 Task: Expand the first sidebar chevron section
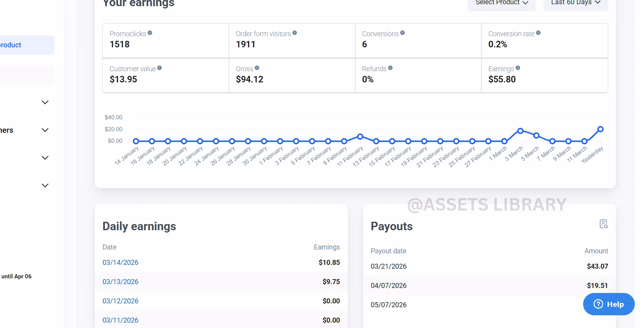[x=45, y=102]
